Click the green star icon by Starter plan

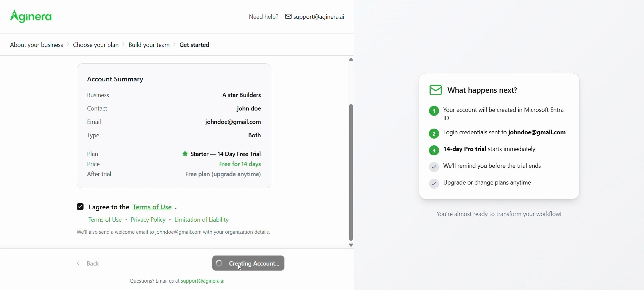[x=185, y=154]
